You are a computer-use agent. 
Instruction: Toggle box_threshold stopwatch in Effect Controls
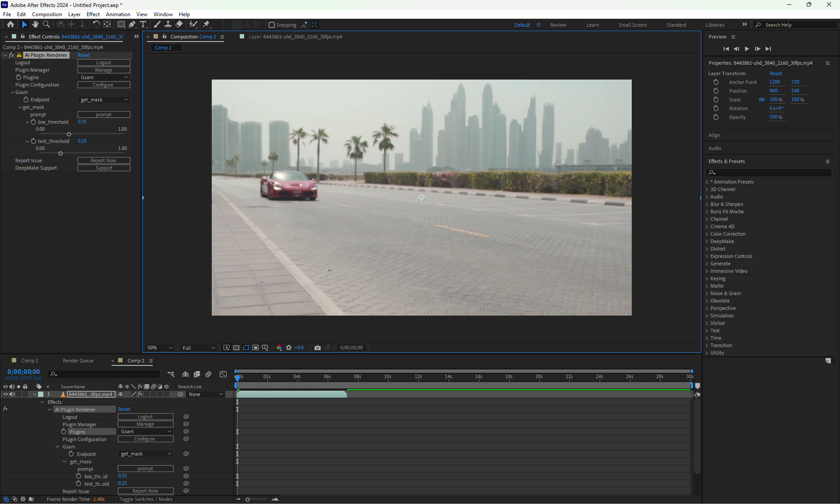(33, 122)
